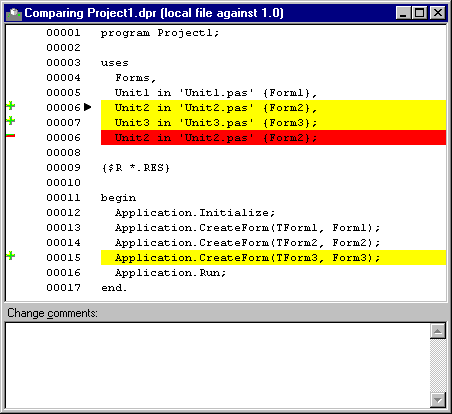Click the black arrow current-line pointer
This screenshot has width=452, height=414.
click(x=88, y=107)
